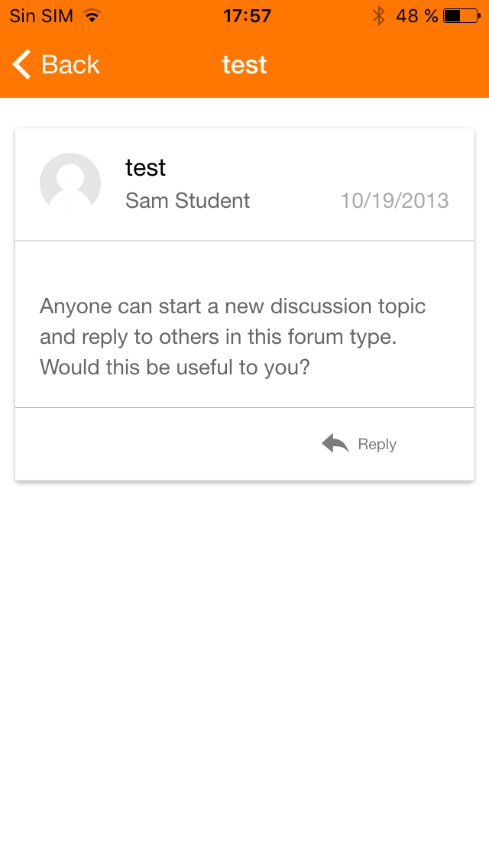This screenshot has width=489, height=868.
Task: Tap the battery indicator icon
Action: click(x=456, y=15)
